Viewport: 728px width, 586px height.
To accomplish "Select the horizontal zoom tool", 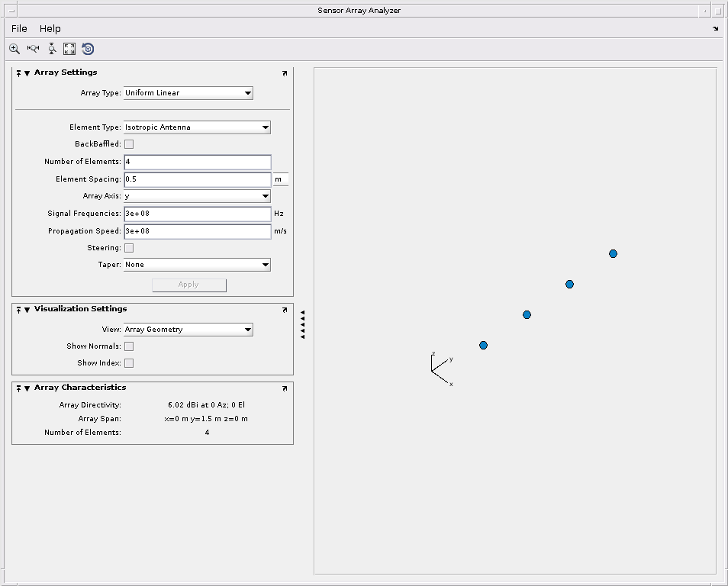I will tap(33, 49).
